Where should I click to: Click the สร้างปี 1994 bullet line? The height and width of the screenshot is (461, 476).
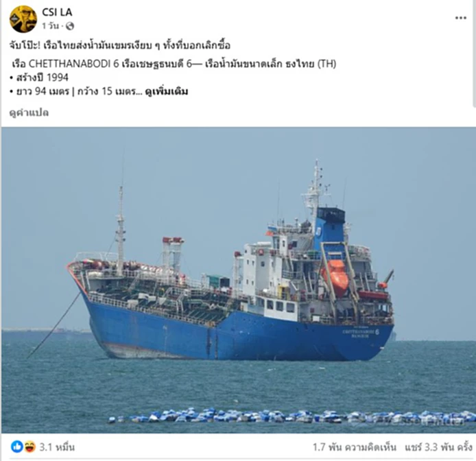(39, 78)
